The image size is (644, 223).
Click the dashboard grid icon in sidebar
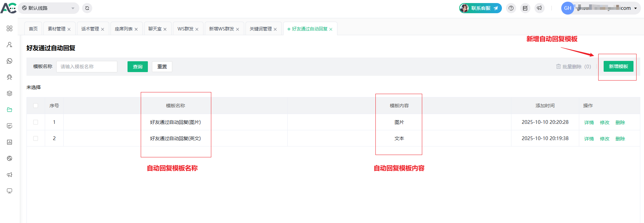(x=9, y=28)
